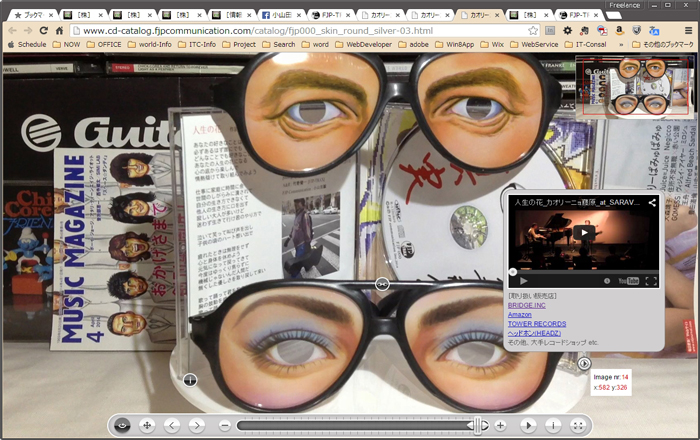Open the world-Info bookmark folder
Viewport: 700px width, 440px height.
tap(150, 45)
